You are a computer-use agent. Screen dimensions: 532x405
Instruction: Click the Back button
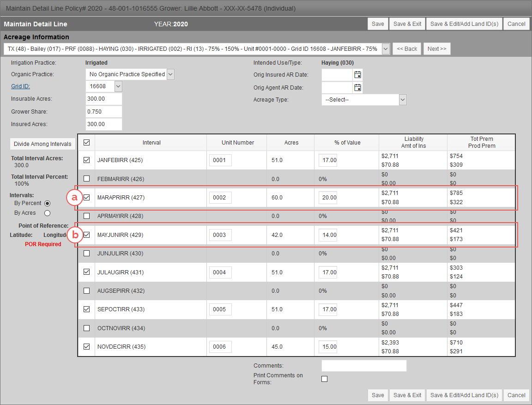406,48
